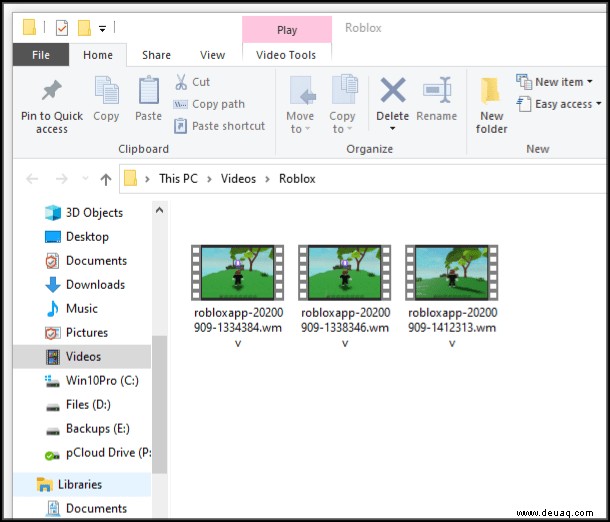Select Videos in navigation pane

pos(82,356)
